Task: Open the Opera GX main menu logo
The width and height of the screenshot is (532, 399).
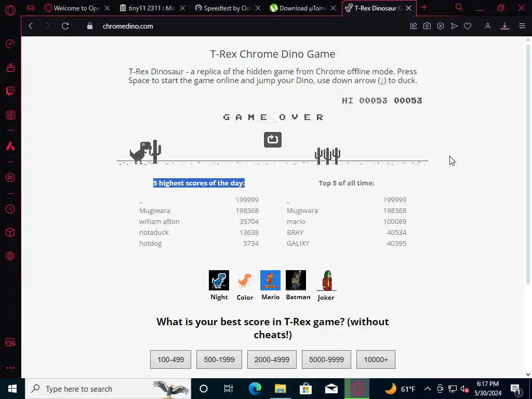Action: point(10,10)
